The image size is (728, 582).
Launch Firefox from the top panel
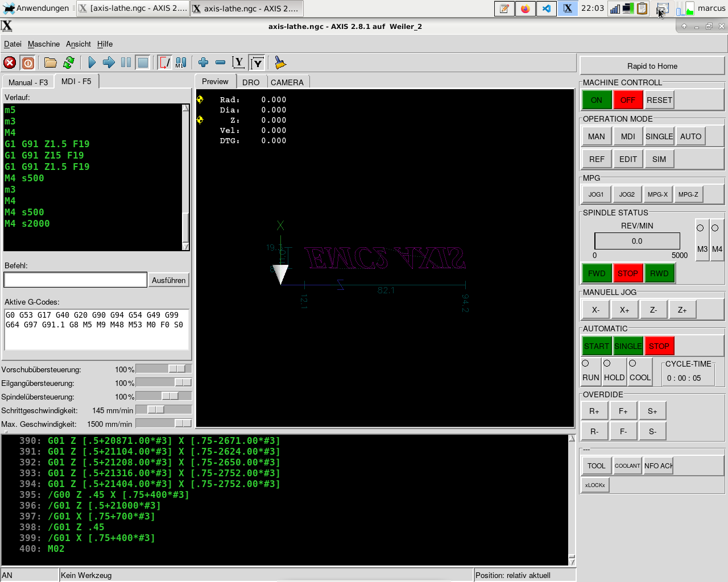[525, 9]
